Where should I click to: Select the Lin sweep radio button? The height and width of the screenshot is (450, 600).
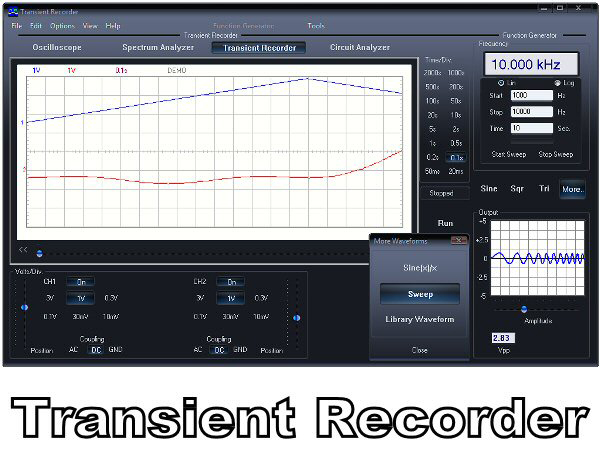pos(501,83)
